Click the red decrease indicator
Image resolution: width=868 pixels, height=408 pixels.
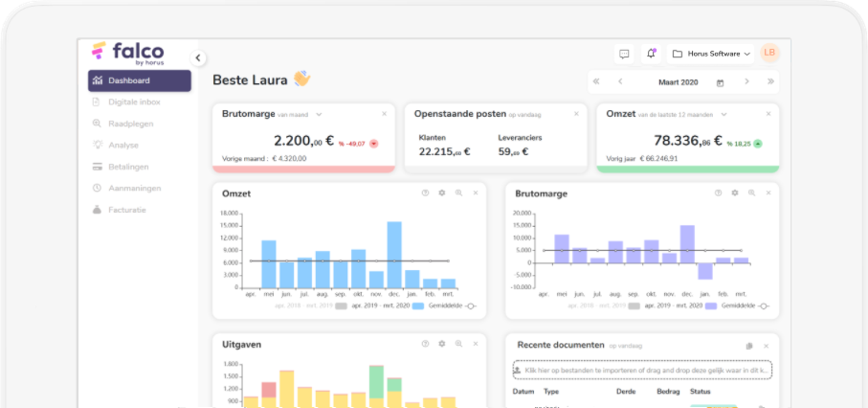click(374, 144)
